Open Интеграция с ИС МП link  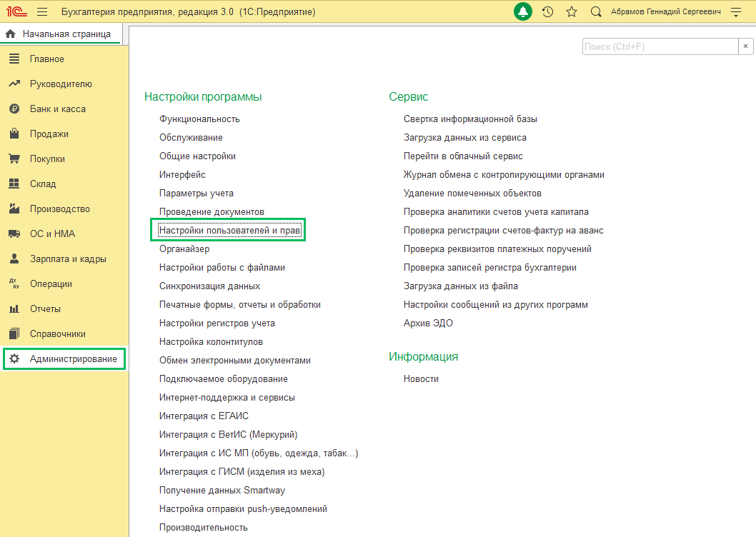pos(259,453)
